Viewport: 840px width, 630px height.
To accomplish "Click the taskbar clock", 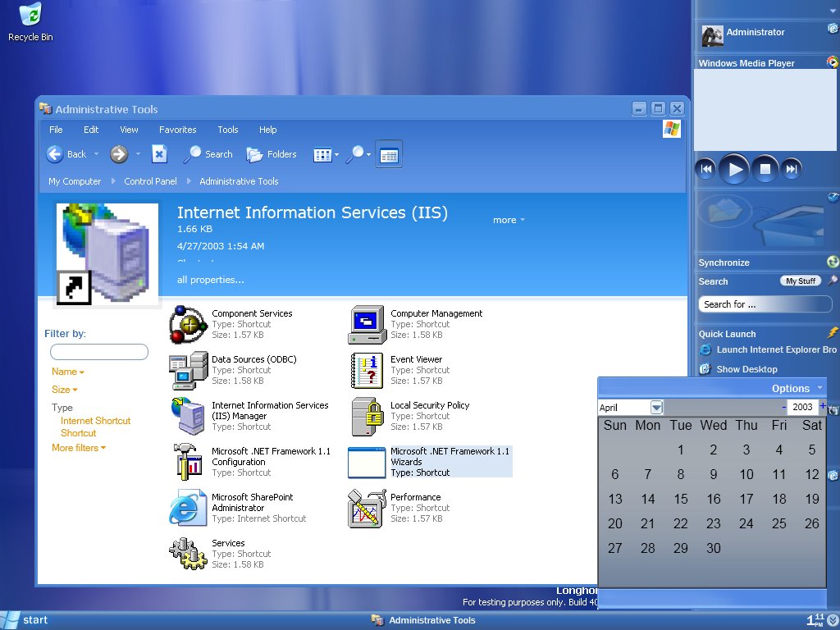I will coord(815,620).
